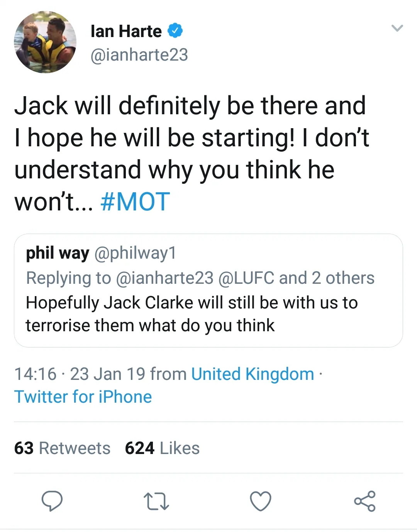Tap the reply speech bubble icon

[x=52, y=501]
